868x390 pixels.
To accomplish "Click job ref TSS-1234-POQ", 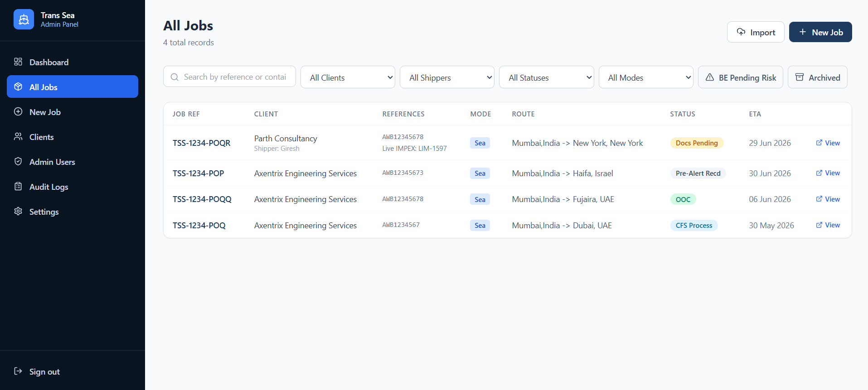I will click(199, 225).
